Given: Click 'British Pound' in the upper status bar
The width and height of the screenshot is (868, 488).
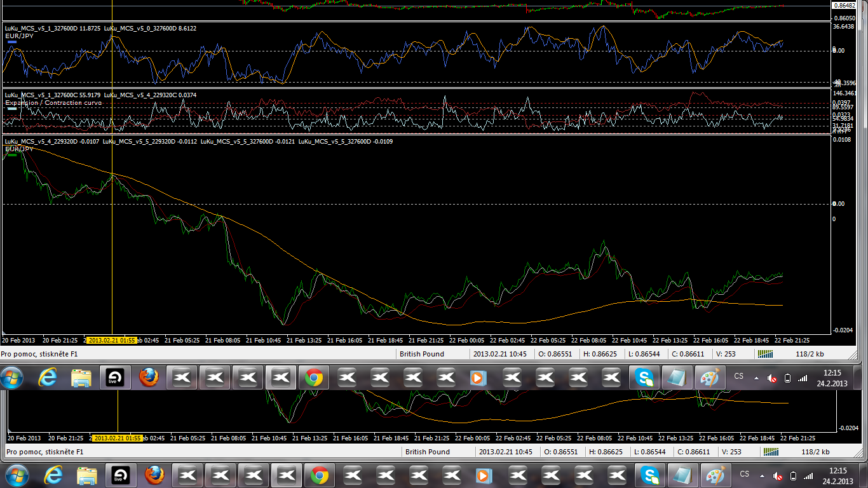Looking at the screenshot, I should point(422,354).
